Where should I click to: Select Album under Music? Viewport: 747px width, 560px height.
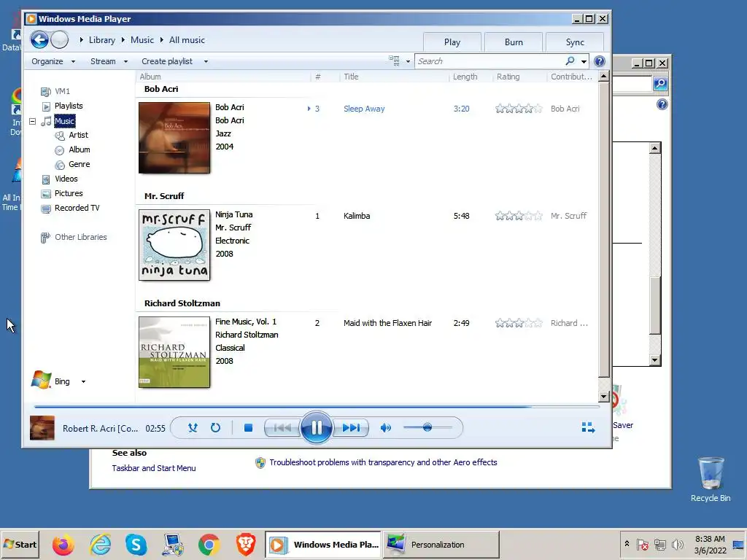tap(79, 149)
